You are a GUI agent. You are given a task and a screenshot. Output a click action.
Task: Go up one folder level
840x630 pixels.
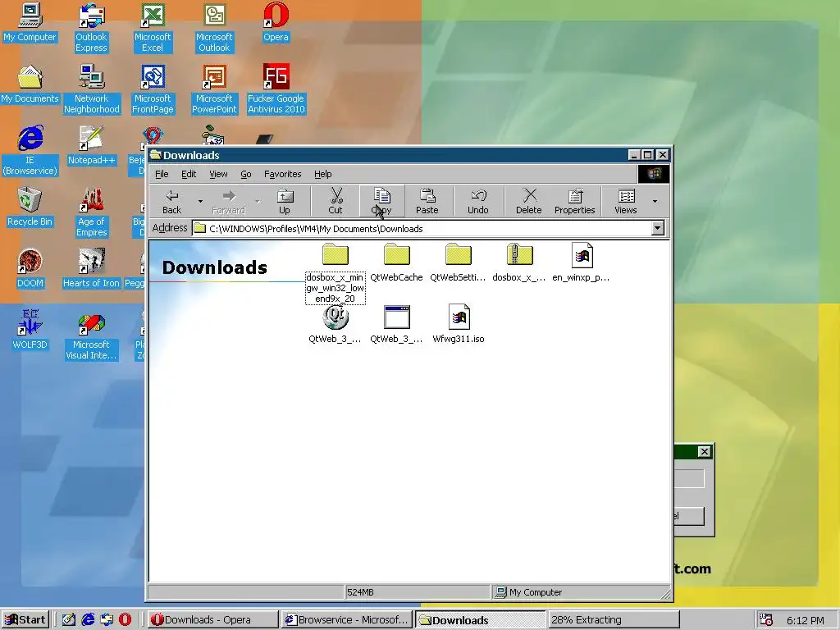[x=285, y=201]
